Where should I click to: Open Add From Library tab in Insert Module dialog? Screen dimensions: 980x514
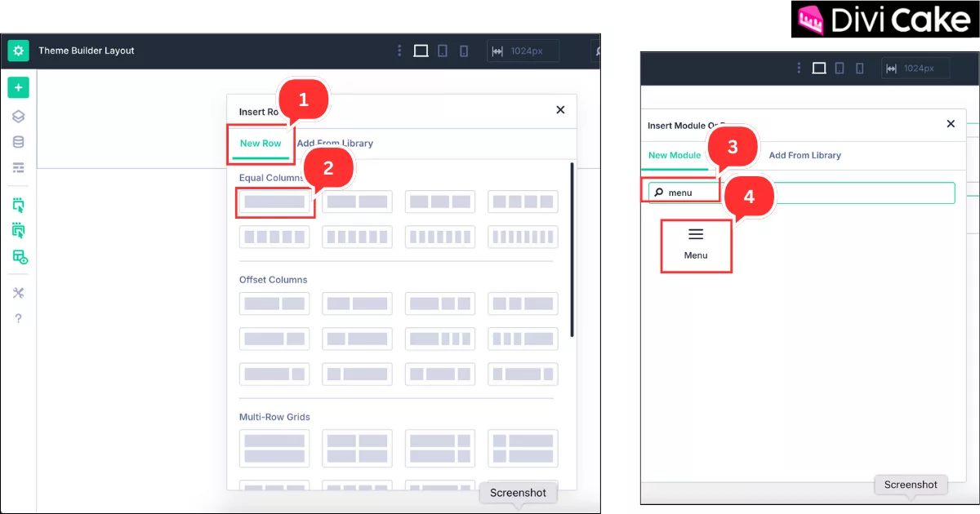click(805, 155)
